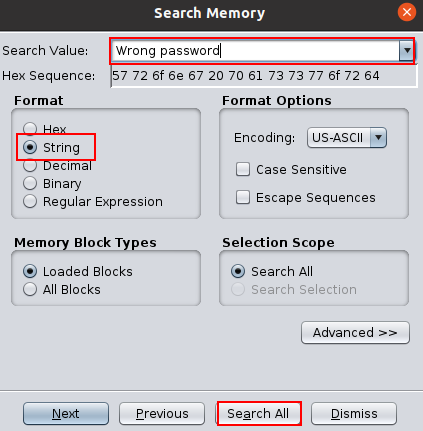Click the Previous button

[162, 413]
